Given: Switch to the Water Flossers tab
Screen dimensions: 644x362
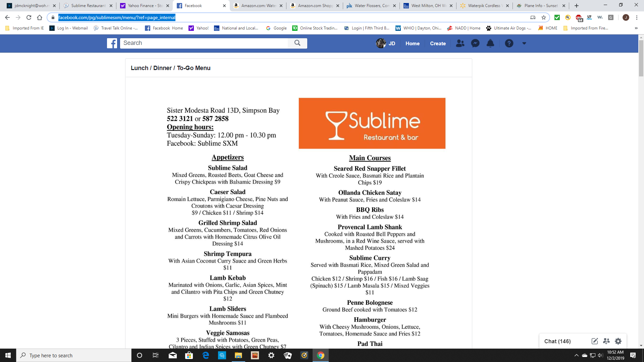Looking at the screenshot, I should [x=371, y=6].
